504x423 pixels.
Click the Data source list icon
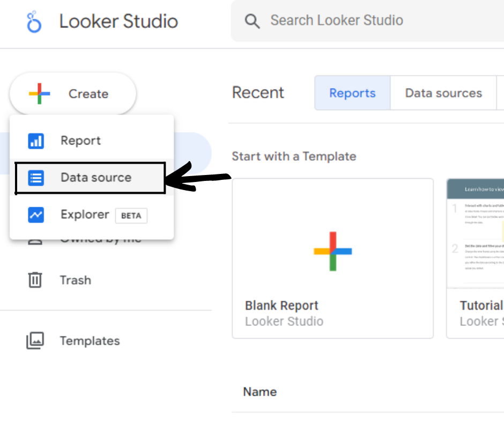pos(36,178)
